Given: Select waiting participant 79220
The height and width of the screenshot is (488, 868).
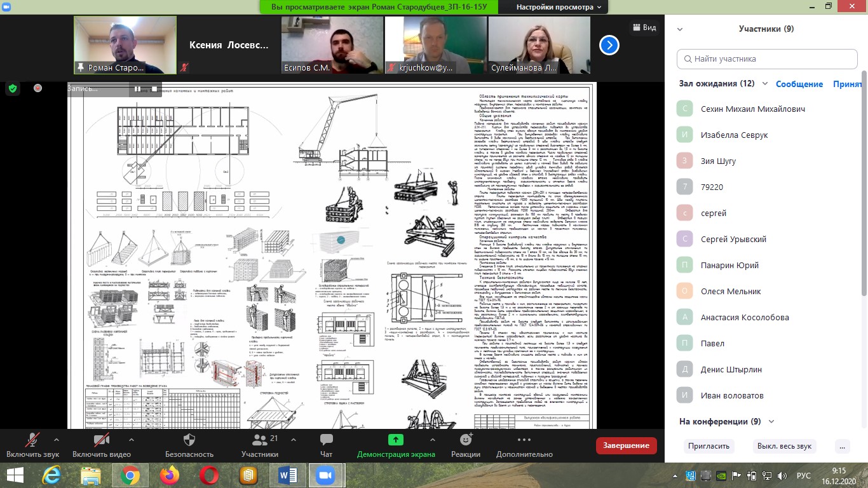Looking at the screenshot, I should [x=764, y=187].
